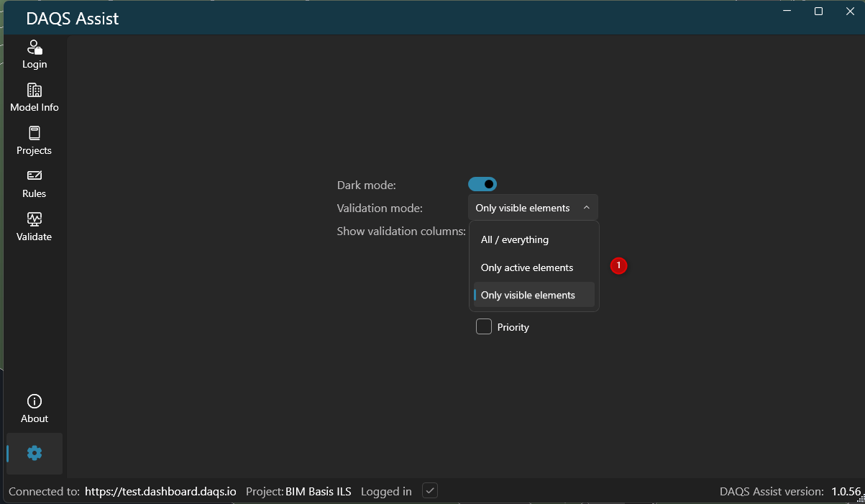This screenshot has height=504, width=865.
Task: Disable the Dark mode switch
Action: pos(482,185)
